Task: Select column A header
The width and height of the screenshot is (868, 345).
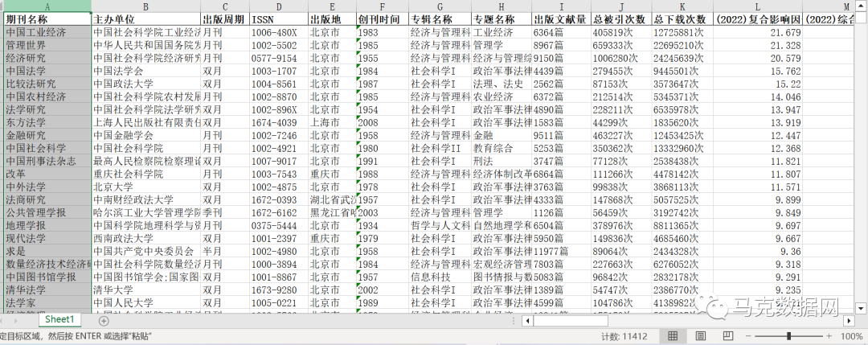Action: click(47, 6)
